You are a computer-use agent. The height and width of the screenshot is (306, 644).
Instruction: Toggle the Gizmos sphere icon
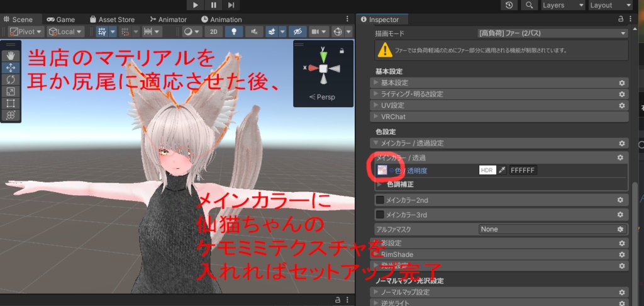(x=338, y=31)
